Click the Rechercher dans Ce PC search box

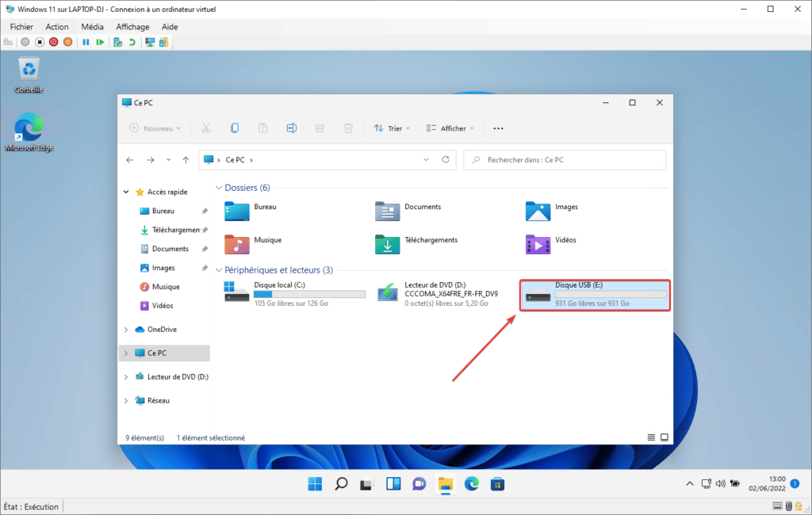[x=565, y=159]
